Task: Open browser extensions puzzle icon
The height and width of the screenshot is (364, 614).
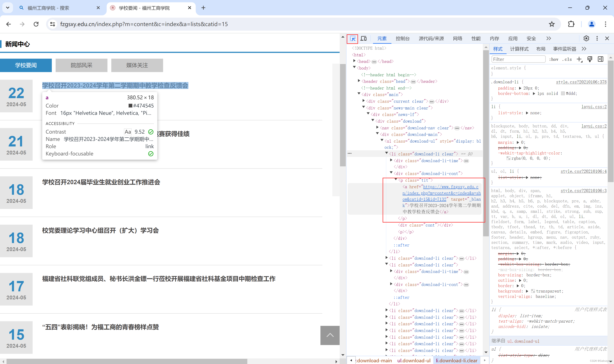Action: click(571, 24)
